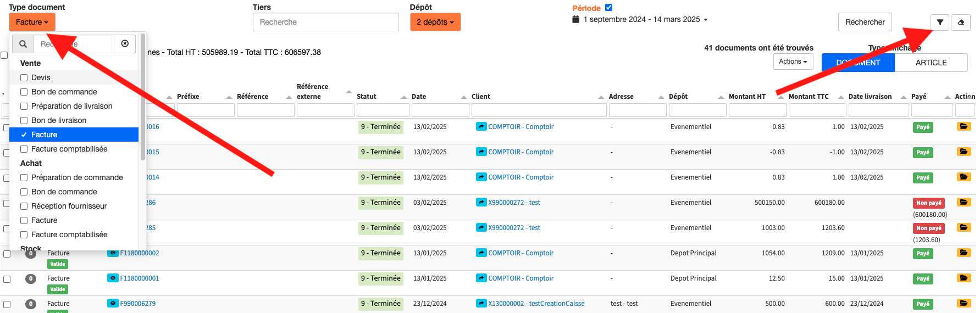Click the arrow icon beside X130000002 client

pyautogui.click(x=481, y=304)
